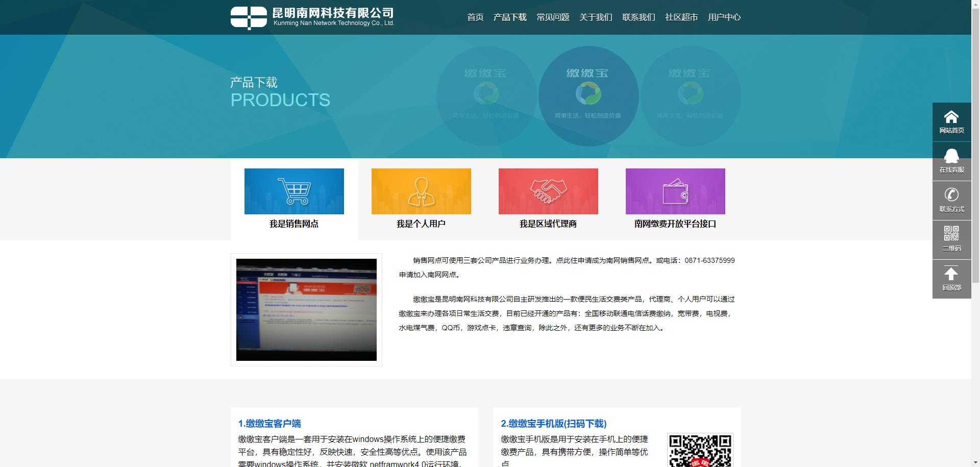Click the phone contact icon
The height and width of the screenshot is (467, 980).
951,195
